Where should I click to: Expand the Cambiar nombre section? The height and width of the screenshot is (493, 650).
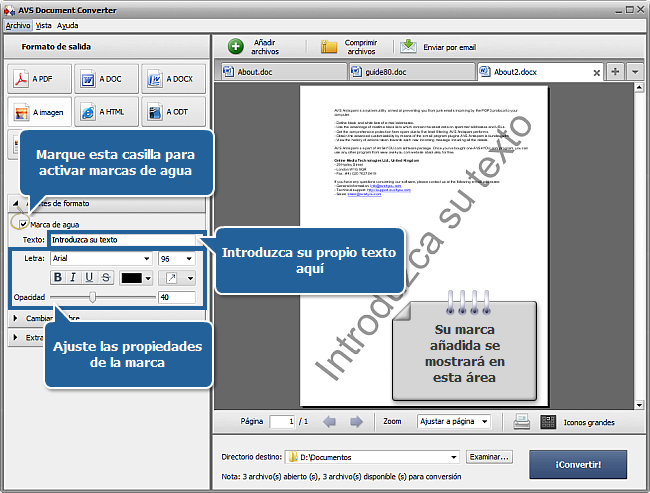click(15, 318)
